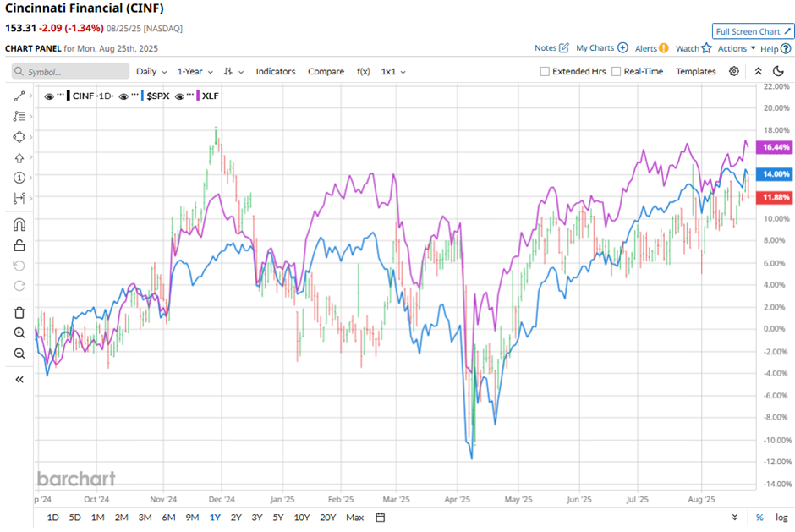Select the 6M time range
795x532 pixels.
tap(168, 518)
